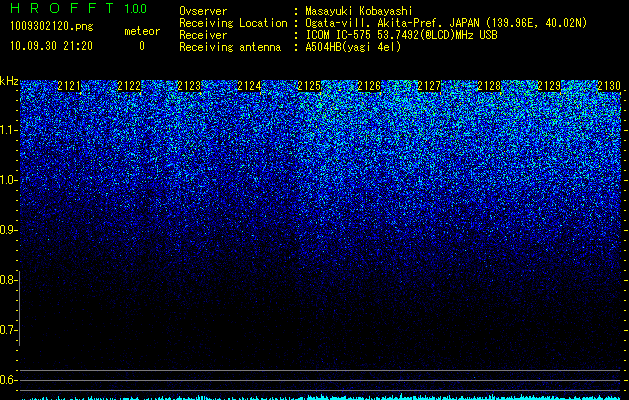Click the 2130 time marker
This screenshot has height=400, width=629.
click(x=609, y=86)
